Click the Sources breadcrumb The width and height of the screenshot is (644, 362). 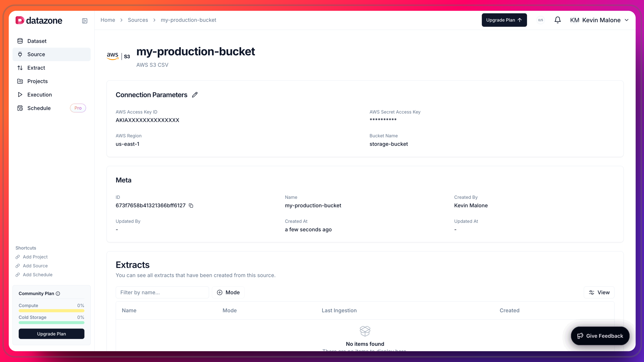[138, 20]
